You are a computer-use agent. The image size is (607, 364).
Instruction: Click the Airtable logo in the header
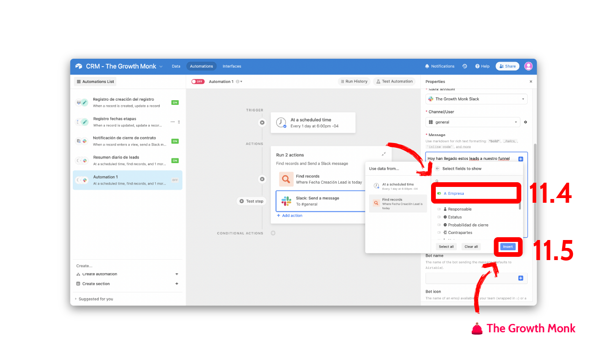tap(79, 66)
